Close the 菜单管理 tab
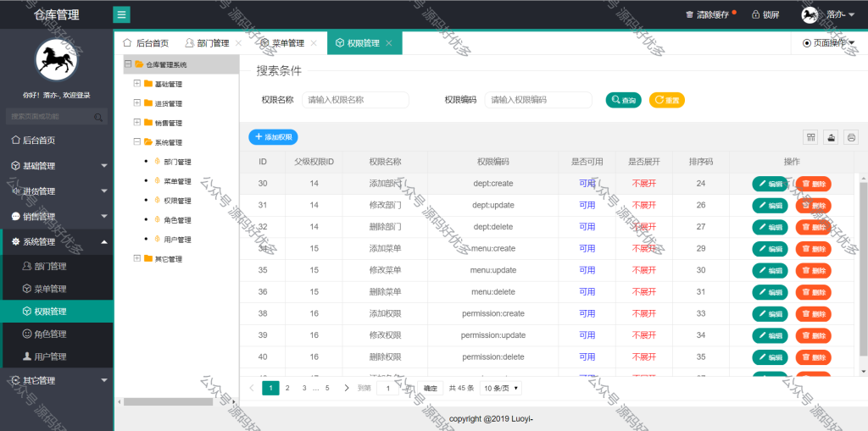 pyautogui.click(x=314, y=43)
